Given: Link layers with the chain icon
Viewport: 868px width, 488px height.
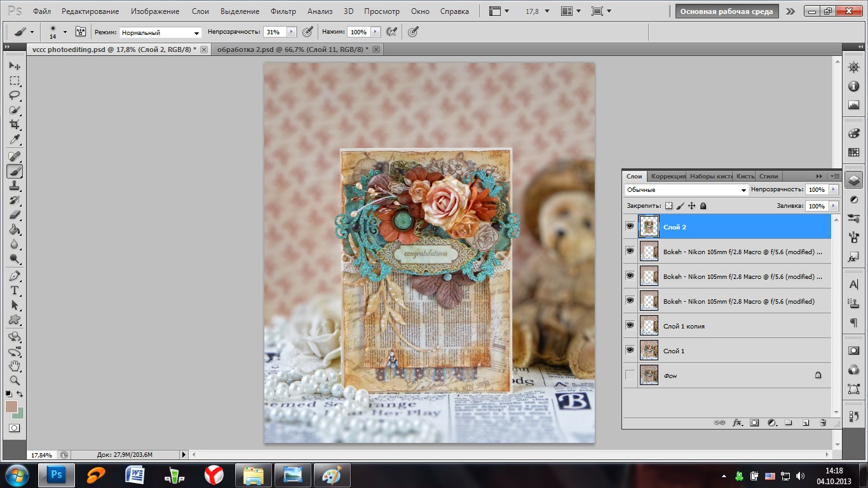Looking at the screenshot, I should (x=719, y=422).
